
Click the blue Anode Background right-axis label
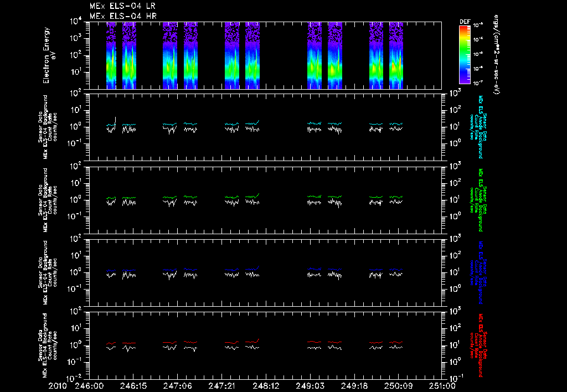(x=477, y=272)
